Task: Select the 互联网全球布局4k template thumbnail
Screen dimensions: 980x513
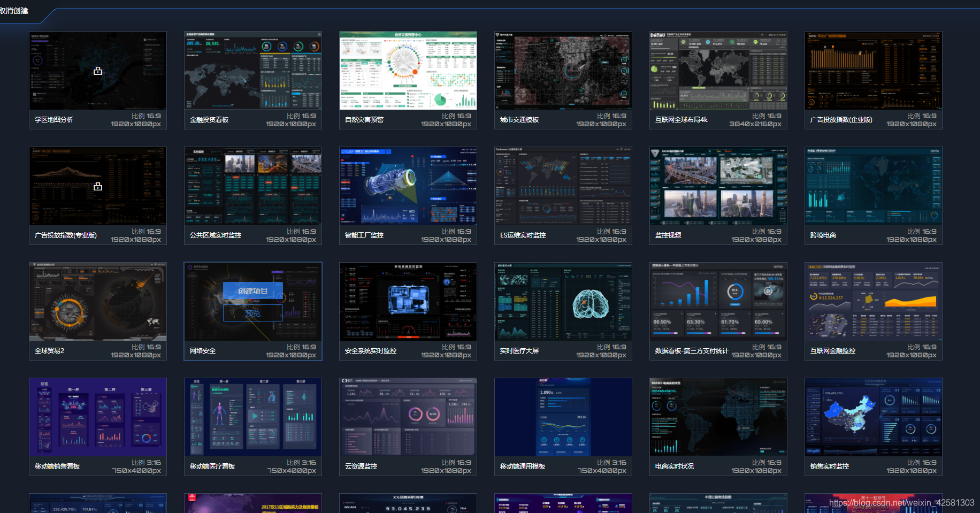Action: tap(718, 71)
